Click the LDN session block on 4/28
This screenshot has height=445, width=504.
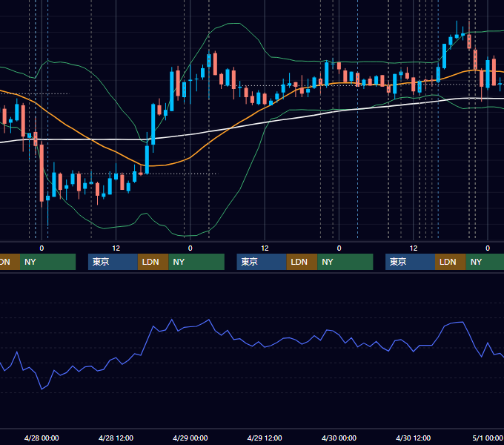153,262
